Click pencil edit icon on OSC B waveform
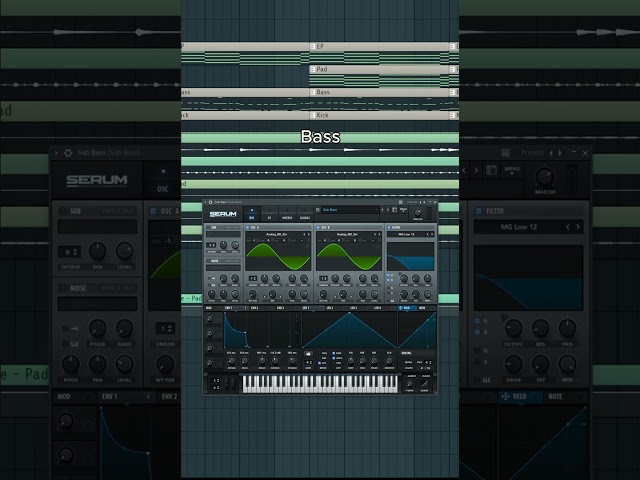 click(378, 247)
